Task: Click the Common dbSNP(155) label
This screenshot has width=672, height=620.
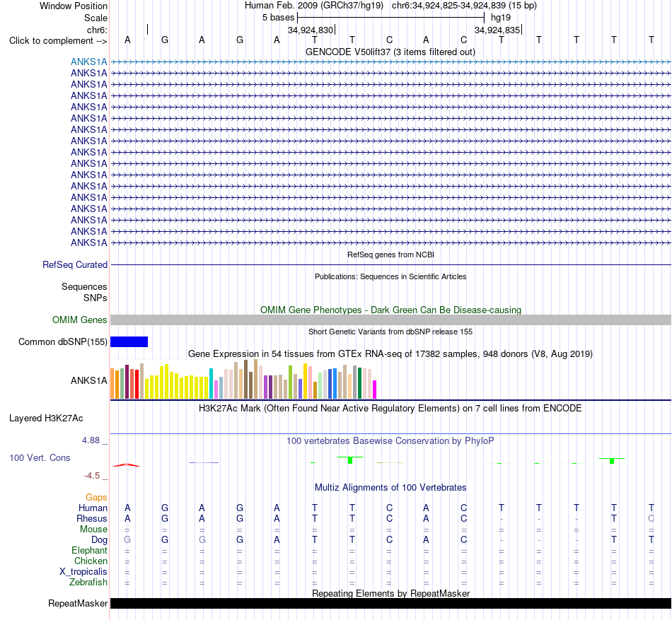Action: click(x=62, y=341)
